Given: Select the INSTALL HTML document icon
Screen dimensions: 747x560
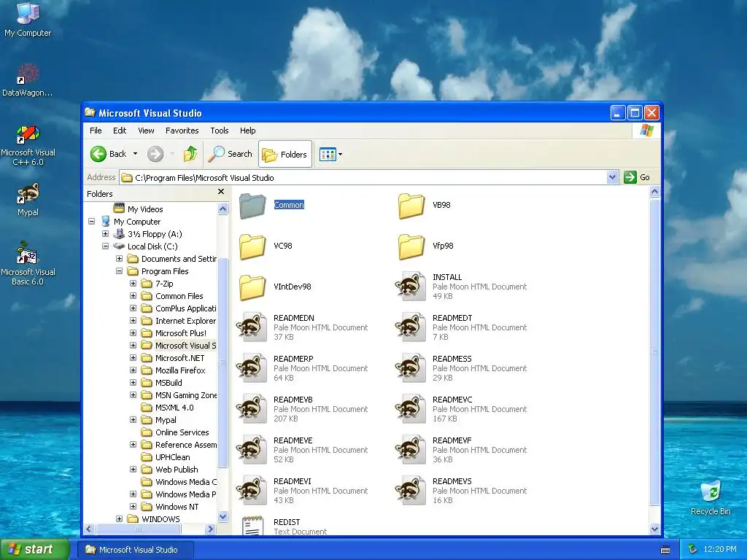Looking at the screenshot, I should (411, 287).
